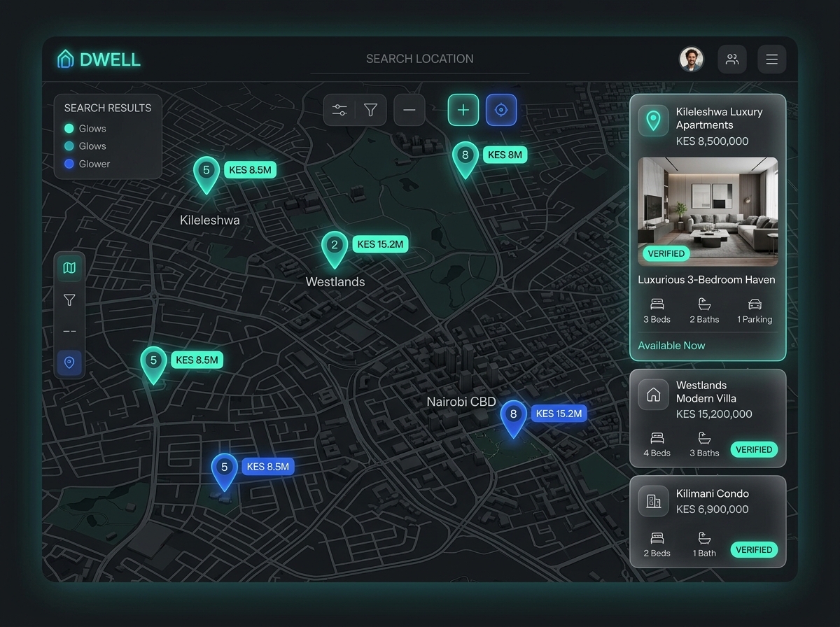Click the Kileleshwa map label
This screenshot has height=627, width=840.
(x=209, y=220)
